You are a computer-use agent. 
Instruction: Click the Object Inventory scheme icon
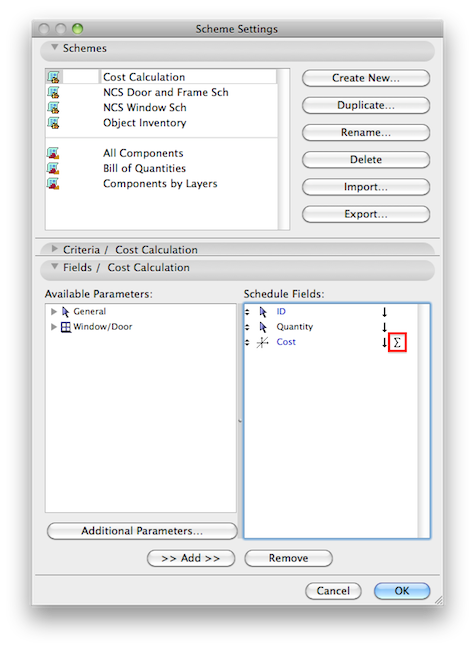[x=53, y=123]
